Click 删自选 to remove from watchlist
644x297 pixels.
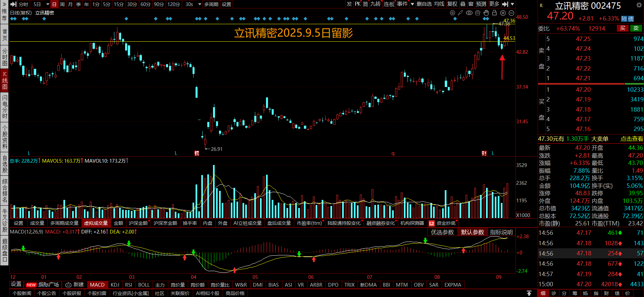click(x=424, y=4)
